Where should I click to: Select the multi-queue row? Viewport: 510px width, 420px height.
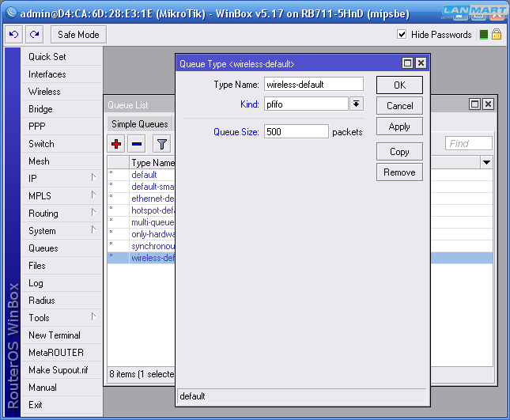point(142,222)
